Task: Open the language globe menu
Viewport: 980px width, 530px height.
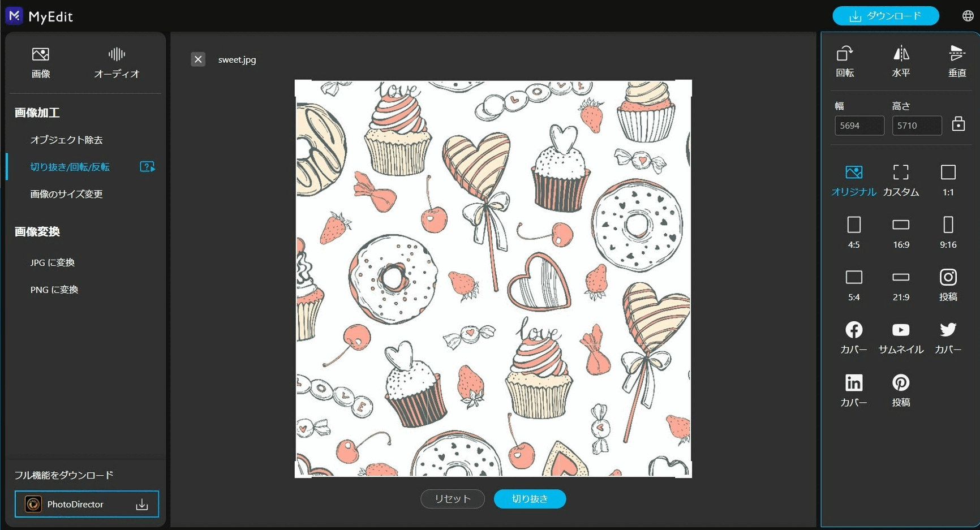Action: click(x=968, y=16)
